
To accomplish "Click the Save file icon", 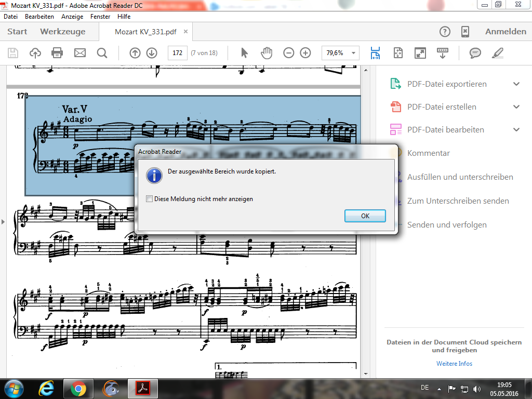I will pyautogui.click(x=13, y=53).
